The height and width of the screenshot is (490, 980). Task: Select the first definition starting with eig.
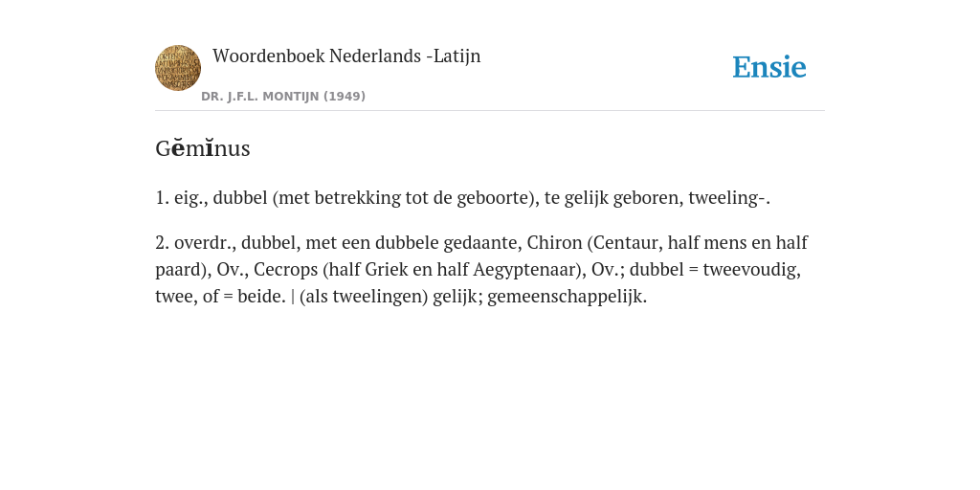coord(462,197)
